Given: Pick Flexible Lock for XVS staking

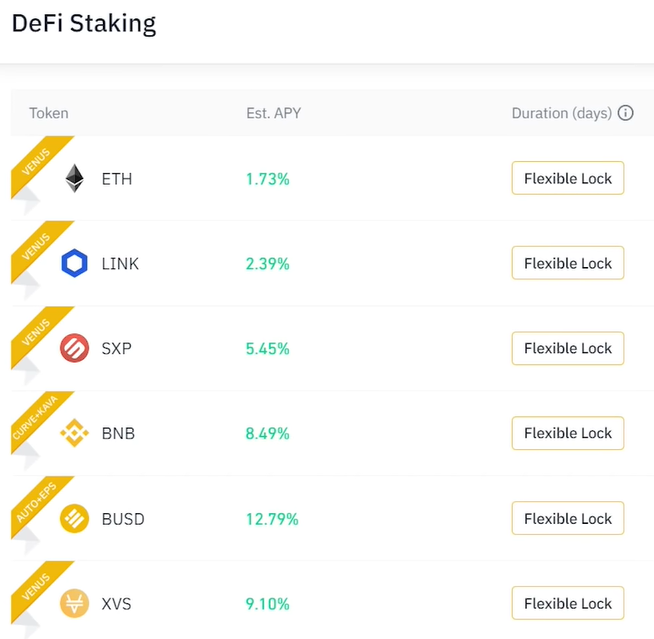Looking at the screenshot, I should (568, 603).
